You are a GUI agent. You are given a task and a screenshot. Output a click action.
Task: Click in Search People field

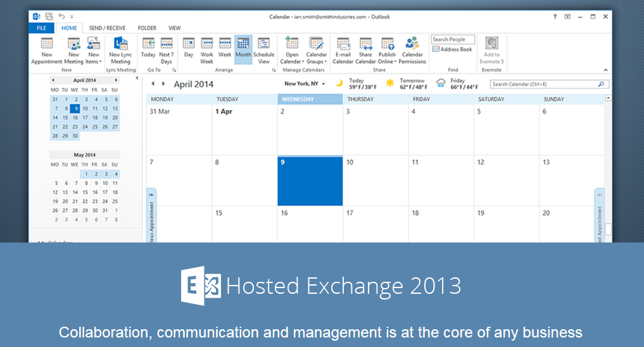pos(453,39)
